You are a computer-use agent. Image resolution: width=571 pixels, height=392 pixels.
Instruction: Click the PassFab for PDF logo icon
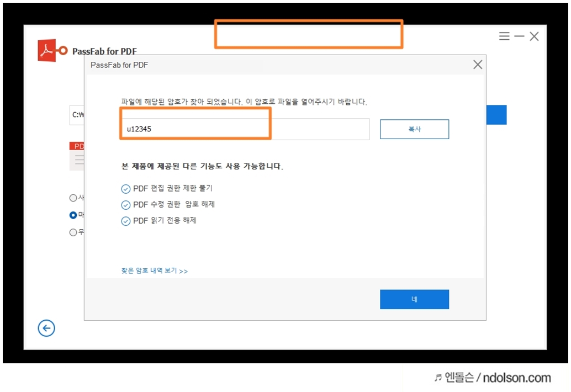pyautogui.click(x=52, y=50)
